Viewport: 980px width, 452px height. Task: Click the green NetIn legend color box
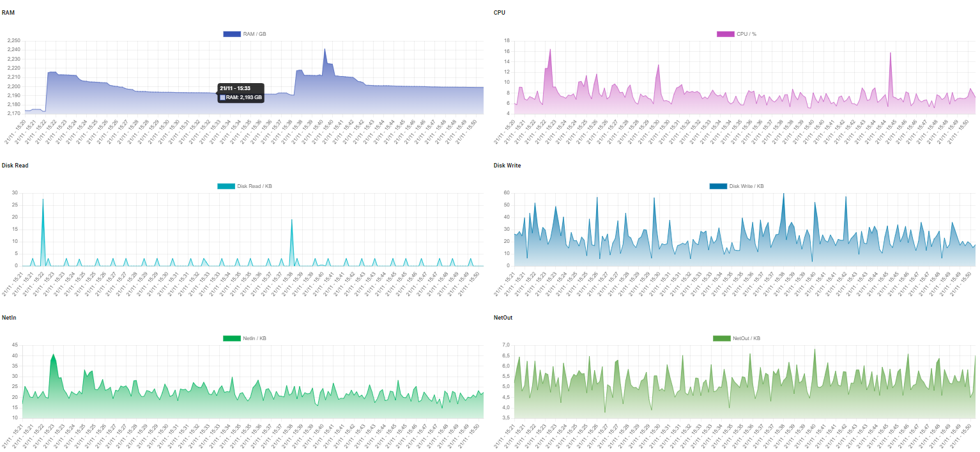point(232,338)
